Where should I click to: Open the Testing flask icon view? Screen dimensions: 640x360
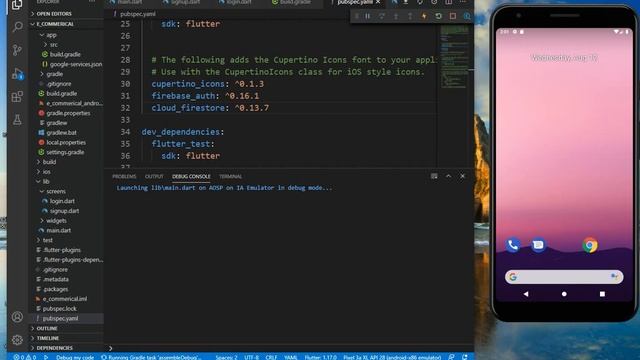click(x=17, y=120)
